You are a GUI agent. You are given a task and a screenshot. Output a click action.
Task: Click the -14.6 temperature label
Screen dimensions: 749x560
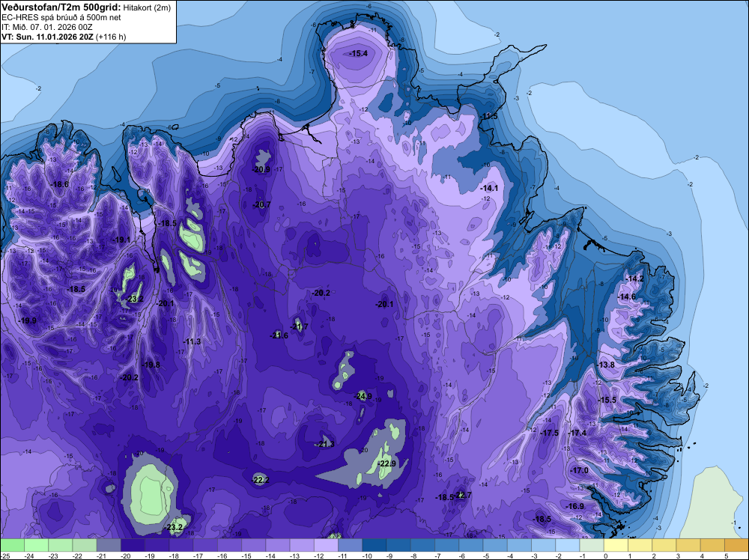(627, 297)
